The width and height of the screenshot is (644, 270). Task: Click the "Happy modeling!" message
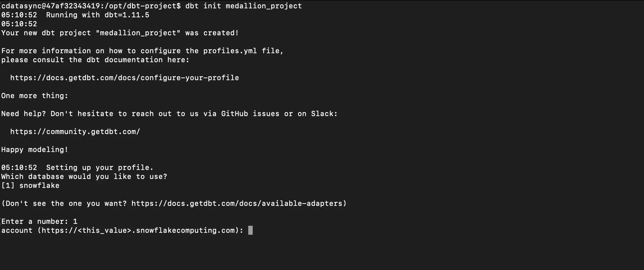pyautogui.click(x=35, y=150)
